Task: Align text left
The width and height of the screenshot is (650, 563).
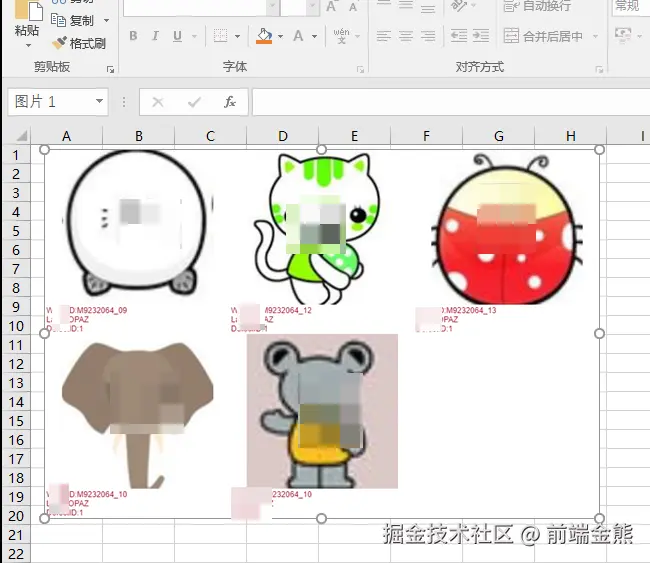Action: pyautogui.click(x=384, y=36)
